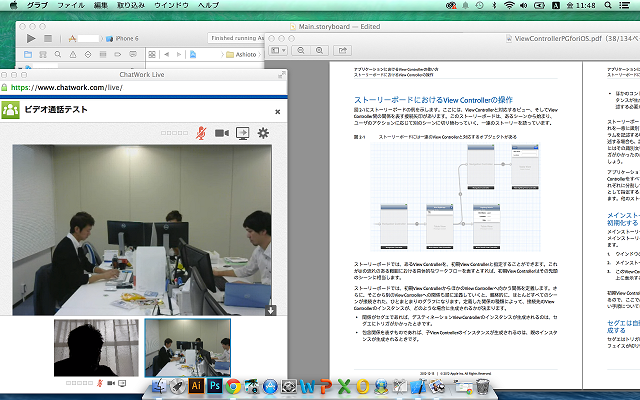The width and height of the screenshot is (640, 400).
Task: Click screen share icon under silhouette thumbnail
Action: click(x=122, y=383)
